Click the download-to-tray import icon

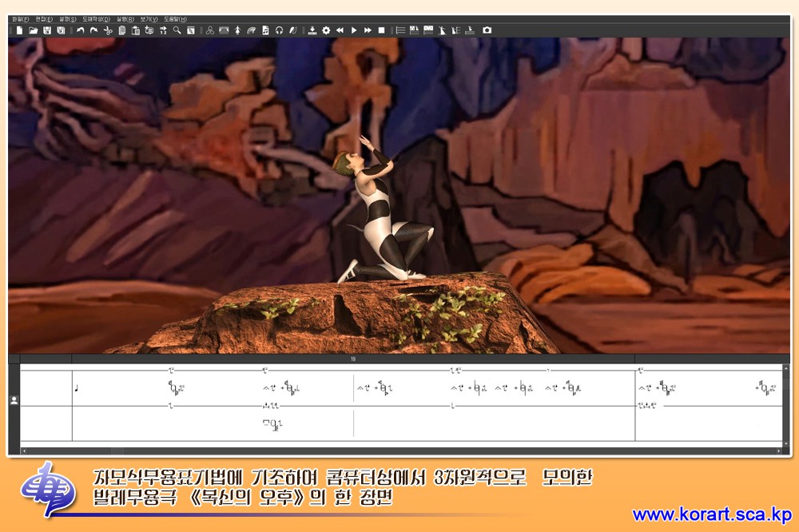pyautogui.click(x=312, y=30)
